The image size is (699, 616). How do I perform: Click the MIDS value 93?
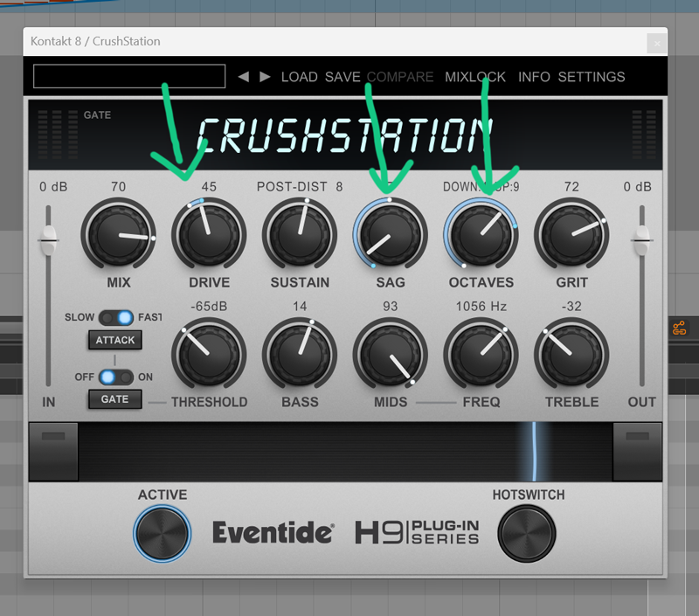pyautogui.click(x=391, y=306)
